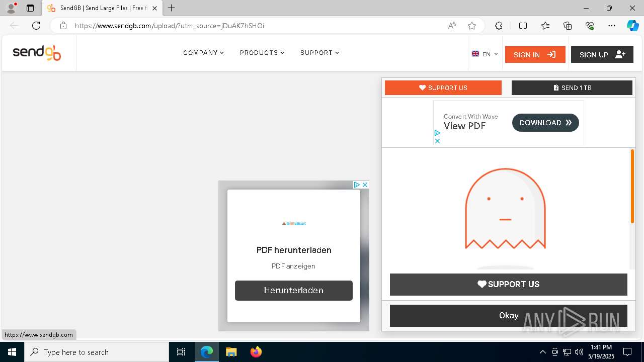The width and height of the screenshot is (644, 362).
Task: Show hidden system tray icons
Action: [x=542, y=352]
